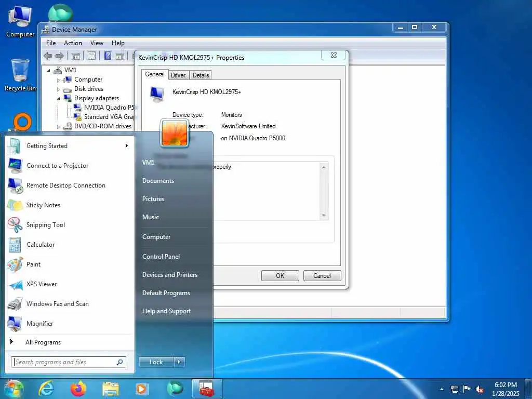This screenshot has height=399, width=532.
Task: Switch to the Driver tab
Action: coord(178,75)
